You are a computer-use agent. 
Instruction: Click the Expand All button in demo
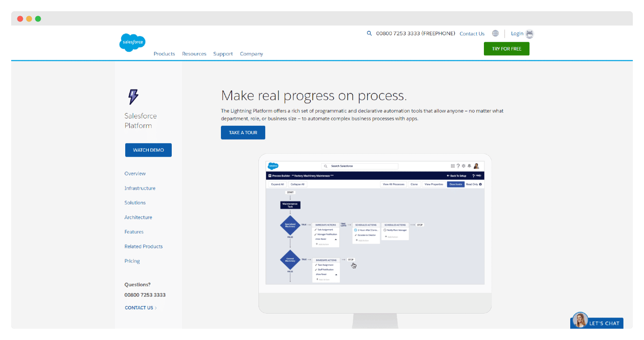[x=278, y=184]
